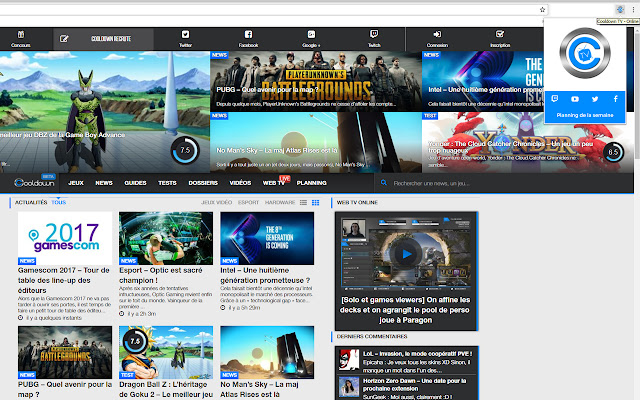Open the PUBG Quel avenir featured banner
The width and height of the screenshot is (640, 400).
point(316,81)
